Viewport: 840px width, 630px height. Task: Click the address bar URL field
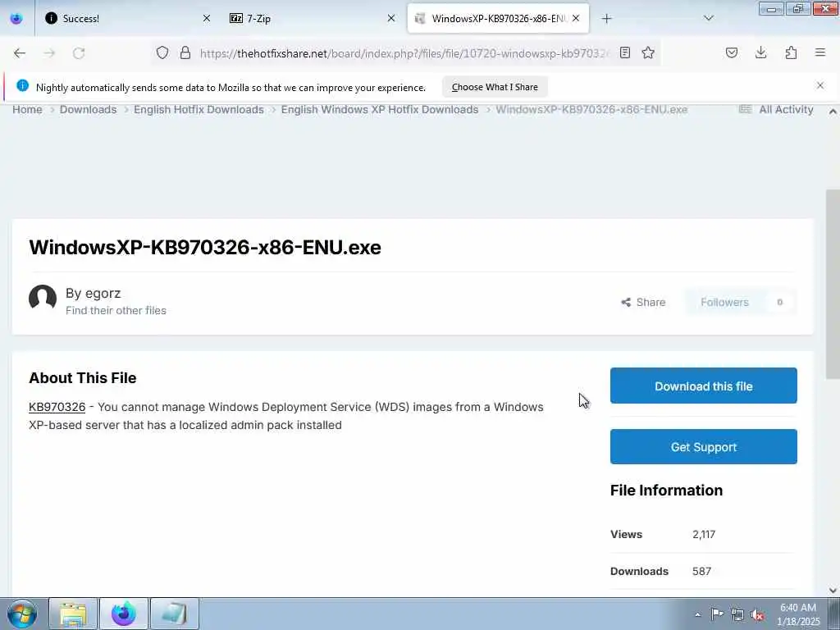pos(404,53)
